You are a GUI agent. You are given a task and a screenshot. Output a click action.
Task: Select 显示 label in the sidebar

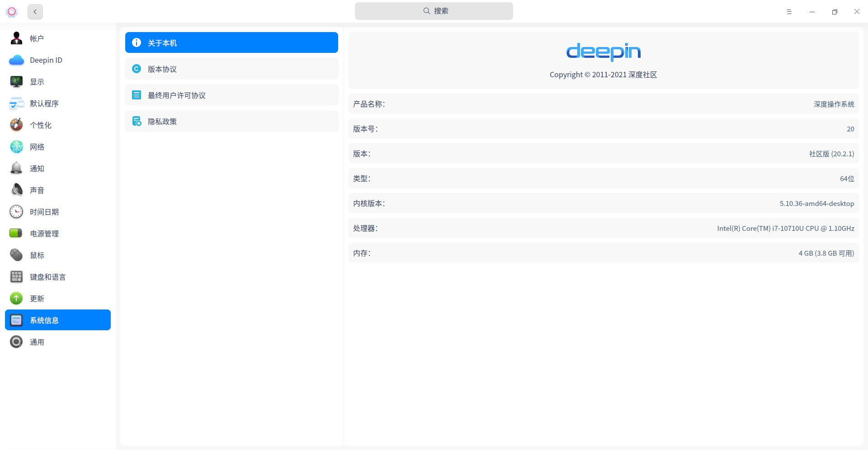click(37, 82)
